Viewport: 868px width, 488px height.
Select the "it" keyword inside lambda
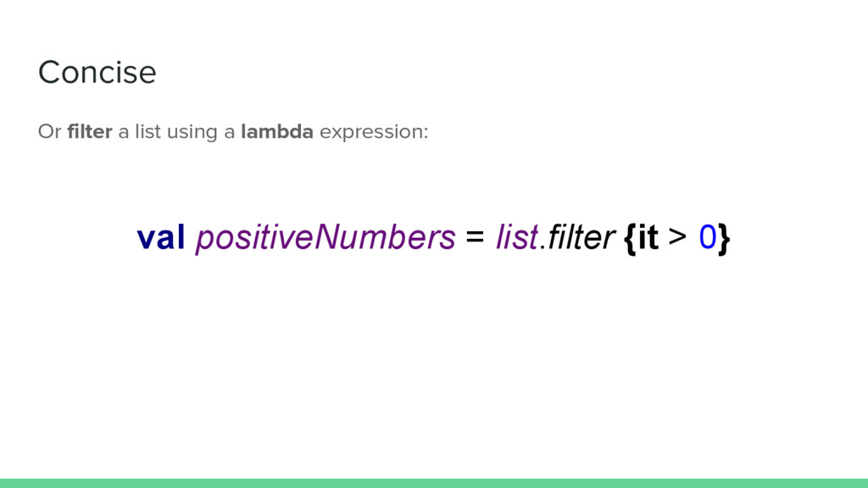pos(648,237)
